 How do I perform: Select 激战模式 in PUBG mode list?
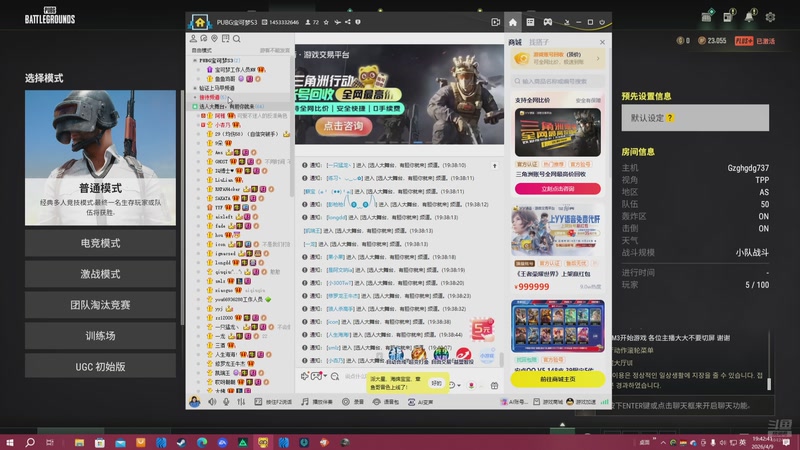tap(101, 274)
